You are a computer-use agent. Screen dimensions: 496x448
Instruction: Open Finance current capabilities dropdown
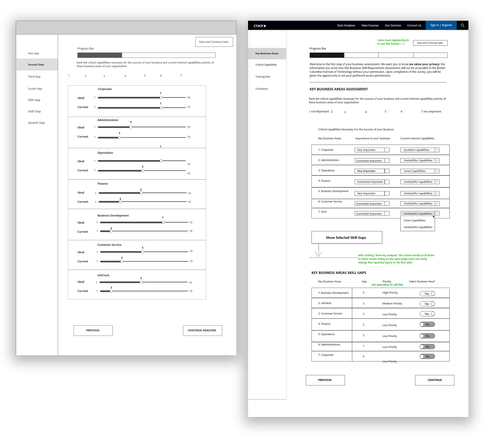click(437, 182)
